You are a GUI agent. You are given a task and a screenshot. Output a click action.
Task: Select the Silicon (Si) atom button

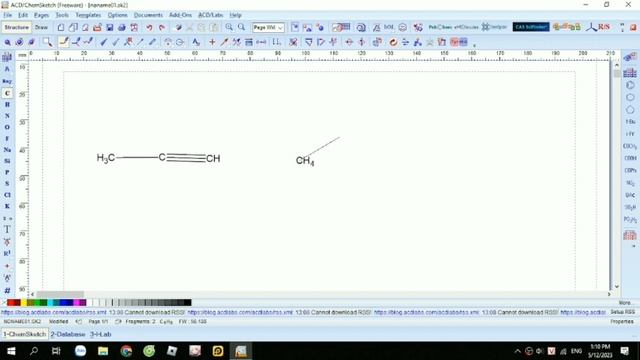pos(7,161)
